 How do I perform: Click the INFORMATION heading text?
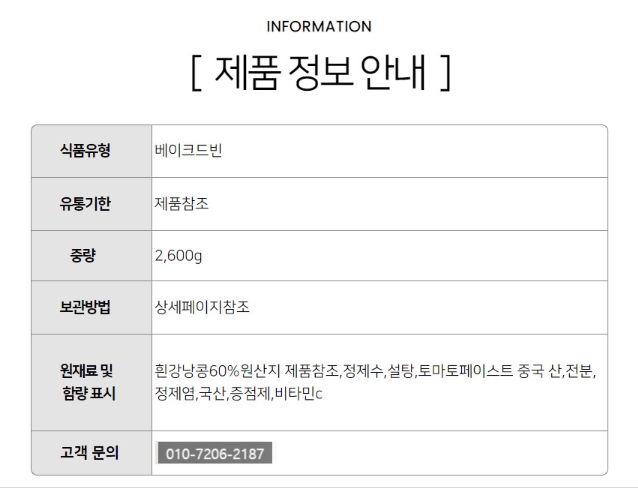click(319, 27)
